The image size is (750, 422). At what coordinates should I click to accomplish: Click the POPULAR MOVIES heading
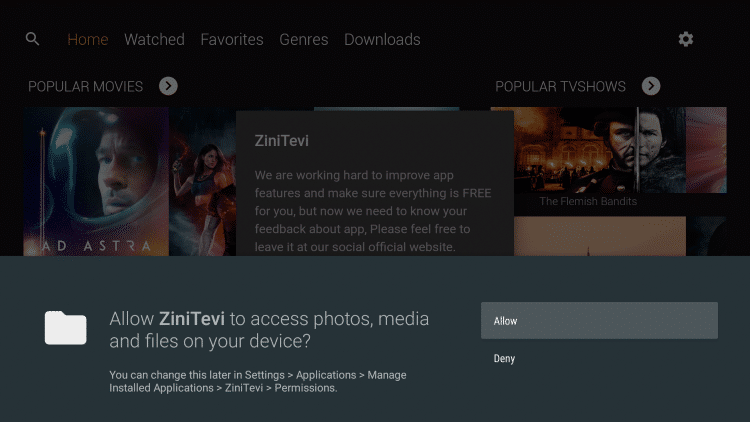click(x=86, y=87)
